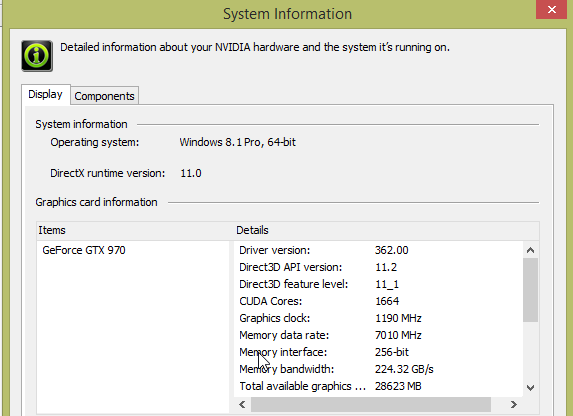Viewport: 573px width, 416px height.
Task: Click the horizontal scrollbar thumb under Details
Action: (371, 404)
